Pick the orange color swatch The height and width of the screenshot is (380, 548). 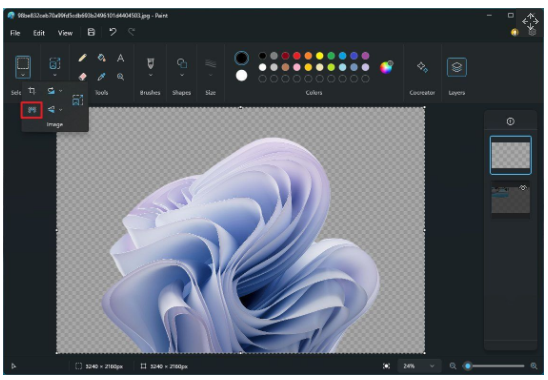pos(308,56)
